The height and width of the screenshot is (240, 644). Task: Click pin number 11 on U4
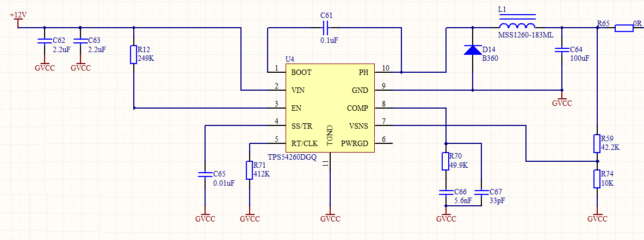point(325,164)
